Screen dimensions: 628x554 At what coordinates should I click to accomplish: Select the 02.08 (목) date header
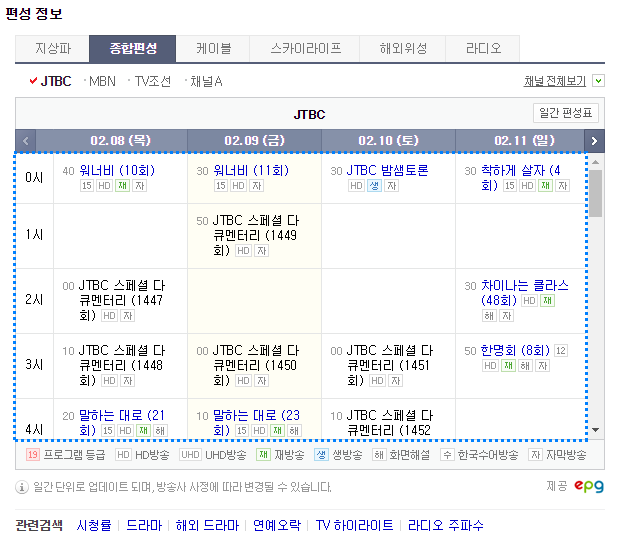pyautogui.click(x=120, y=141)
